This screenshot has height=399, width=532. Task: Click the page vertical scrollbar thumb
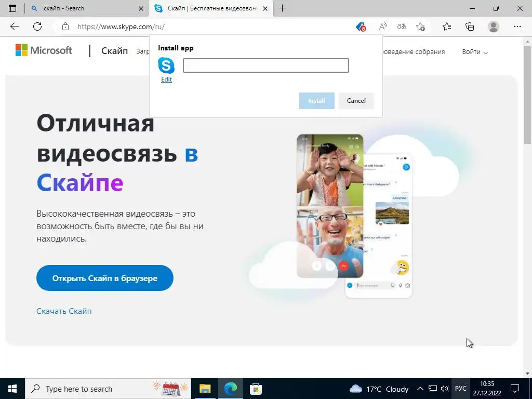(528, 95)
